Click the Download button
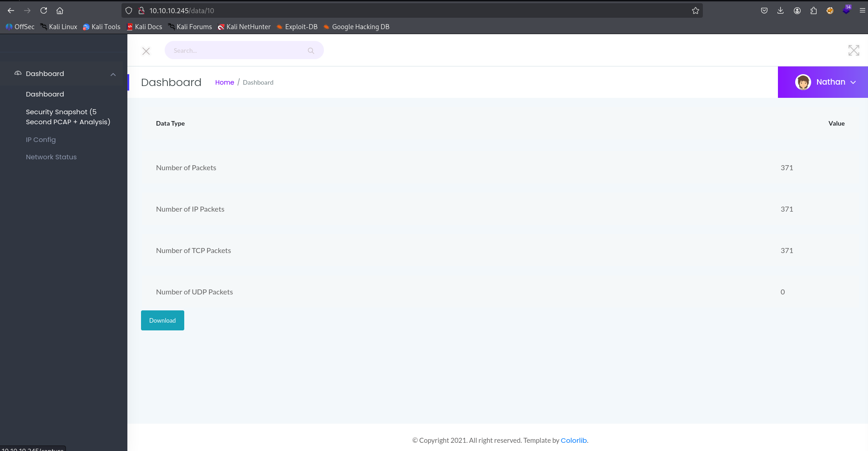Image resolution: width=868 pixels, height=451 pixels. pyautogui.click(x=162, y=320)
